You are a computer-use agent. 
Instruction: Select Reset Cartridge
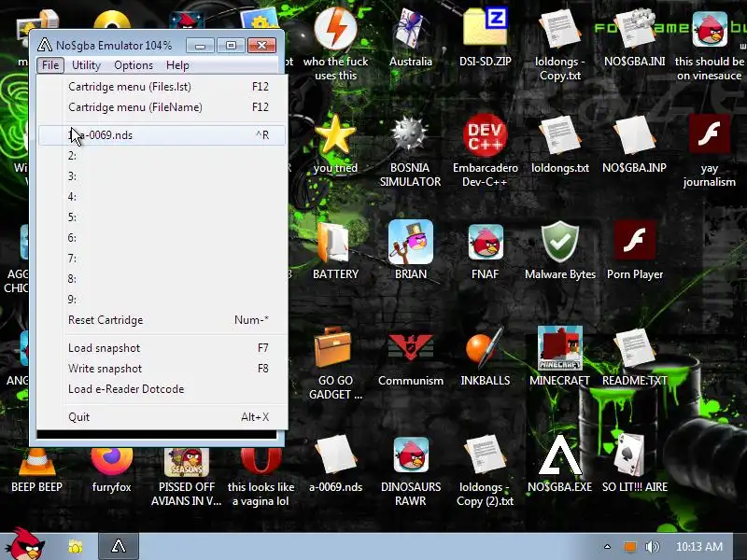coord(162,320)
